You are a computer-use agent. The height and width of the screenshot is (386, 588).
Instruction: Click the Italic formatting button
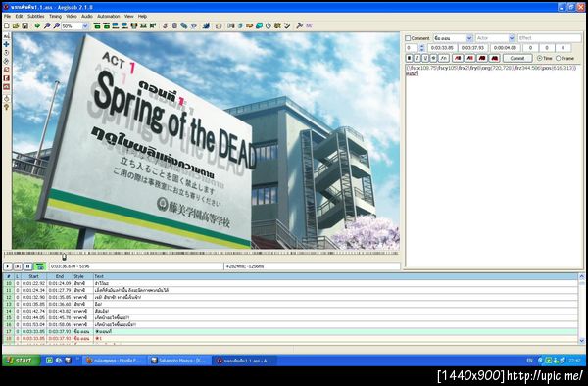pos(417,58)
